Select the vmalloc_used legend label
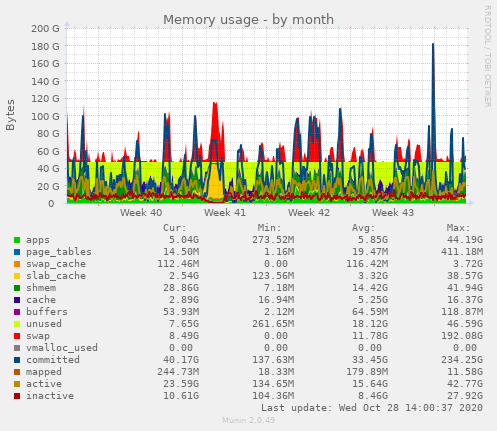 click(x=62, y=348)
